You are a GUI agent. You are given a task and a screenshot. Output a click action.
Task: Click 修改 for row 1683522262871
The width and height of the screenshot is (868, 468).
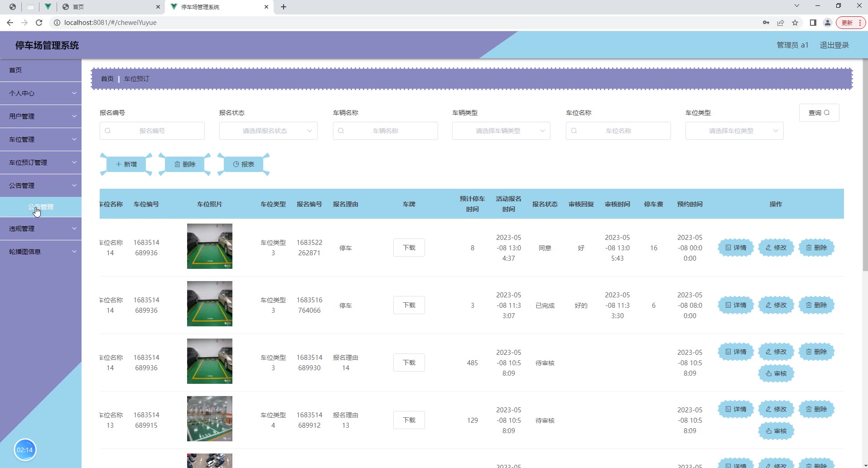coord(776,248)
